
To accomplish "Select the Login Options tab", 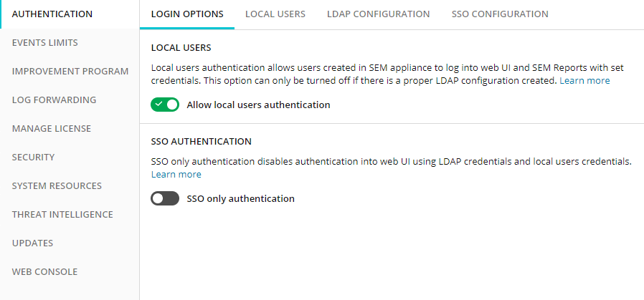I will pos(187,14).
